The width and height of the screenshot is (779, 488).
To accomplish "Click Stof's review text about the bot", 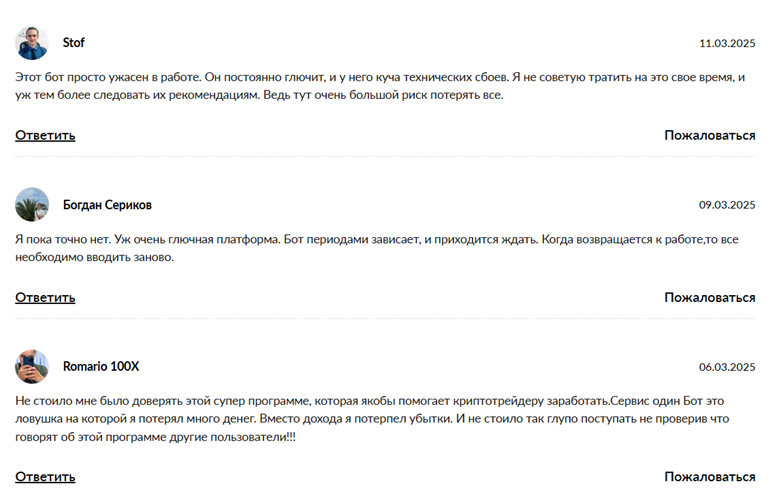I will tap(380, 77).
